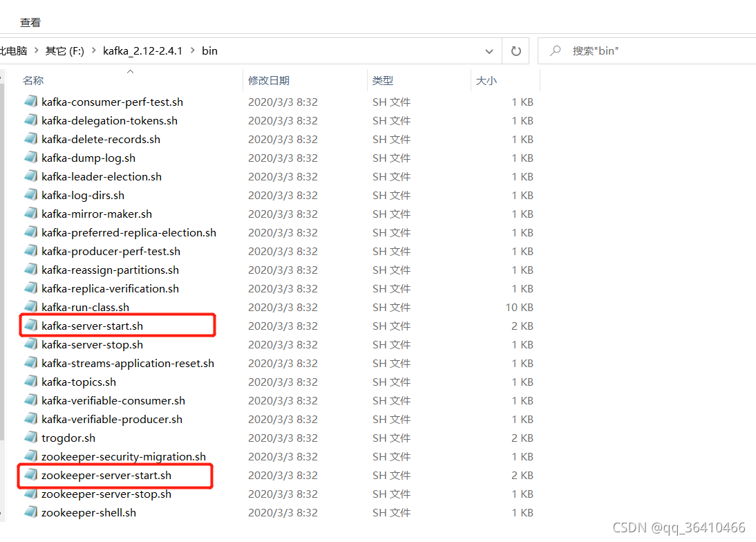
Task: Select file name kafka-delegation-tokens.sh
Action: 109,120
